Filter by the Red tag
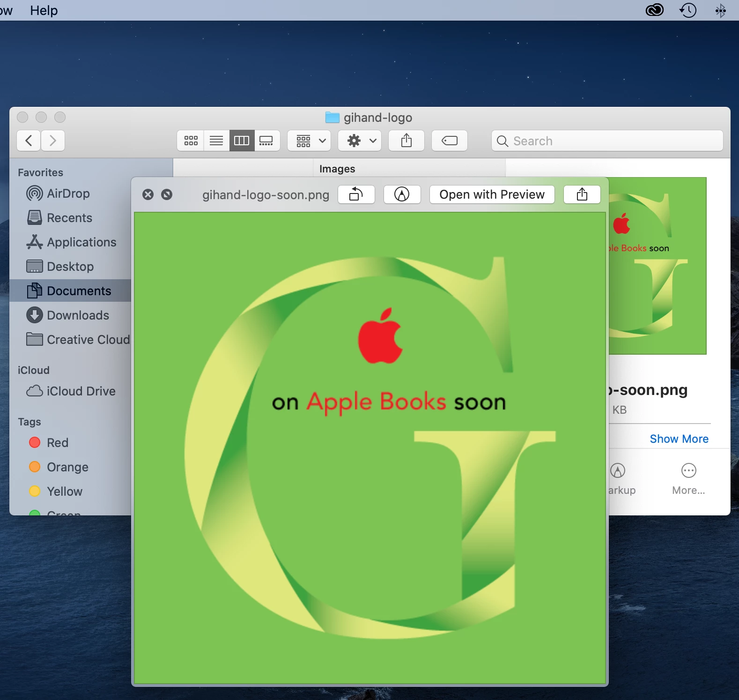The height and width of the screenshot is (700, 739). pyautogui.click(x=49, y=443)
